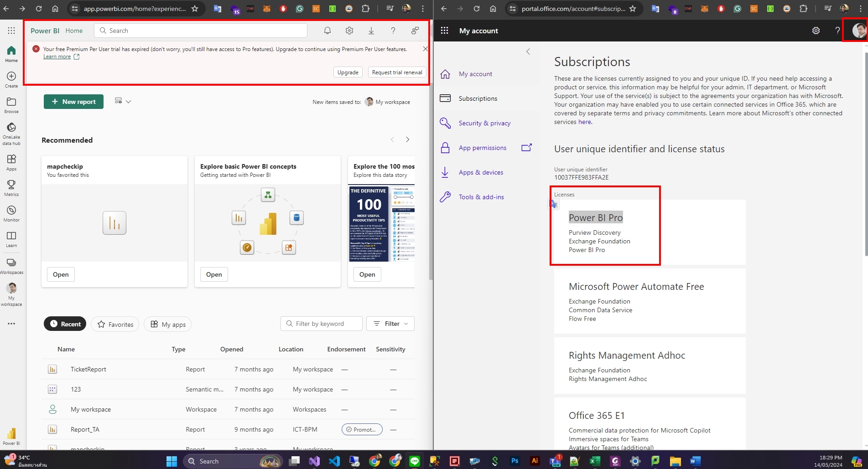Viewport: 868px width, 469px height.
Task: Dismiss the trial expired banner
Action: point(425,49)
